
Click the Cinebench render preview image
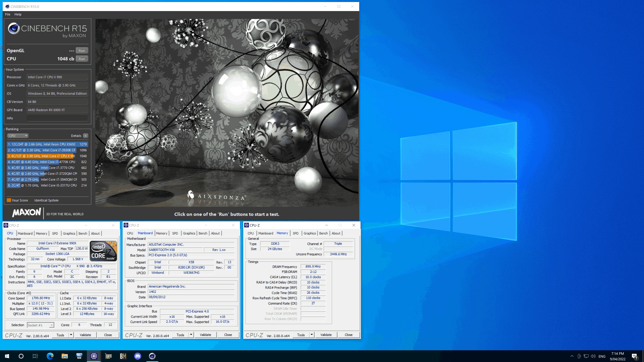pyautogui.click(x=227, y=113)
